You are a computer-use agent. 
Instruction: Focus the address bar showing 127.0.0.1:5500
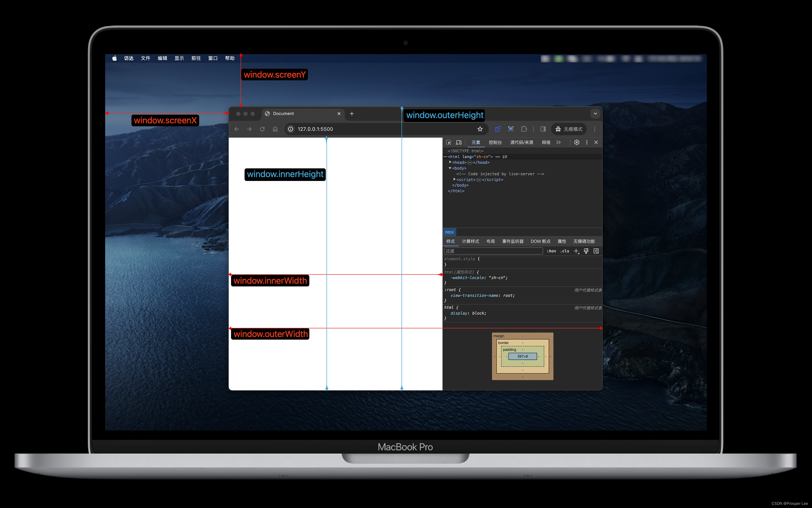(386, 129)
